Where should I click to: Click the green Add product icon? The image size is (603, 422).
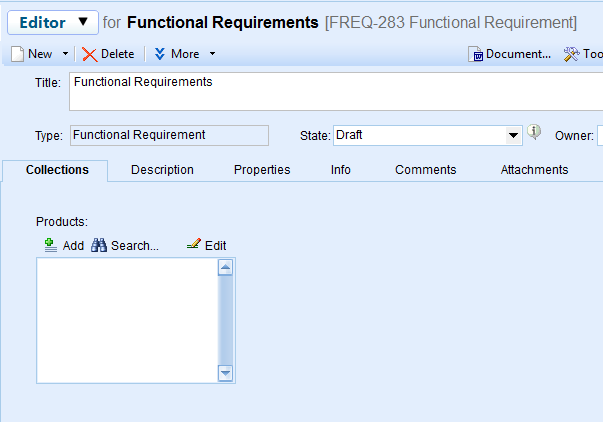point(51,245)
